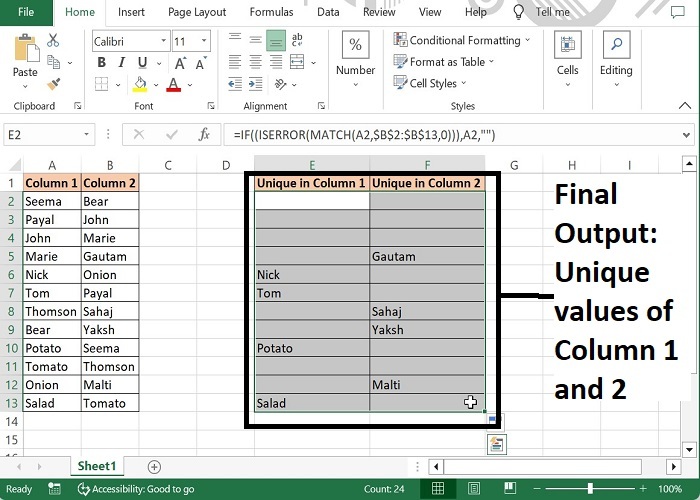Open font color dropdown arrow
700x500 pixels.
[190, 84]
